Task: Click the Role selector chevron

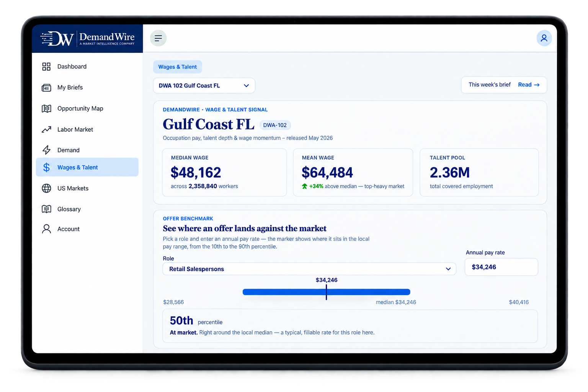Action: pos(448,269)
